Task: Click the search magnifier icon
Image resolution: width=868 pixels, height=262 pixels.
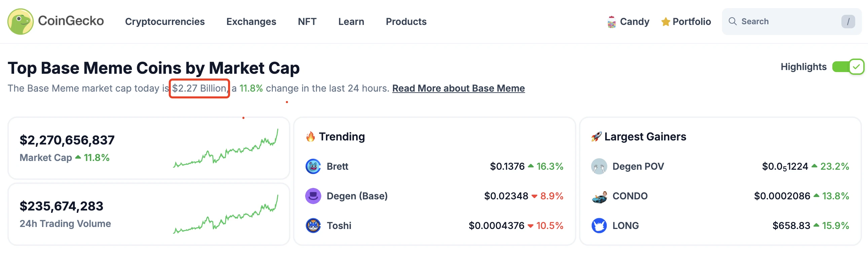Action: [733, 21]
